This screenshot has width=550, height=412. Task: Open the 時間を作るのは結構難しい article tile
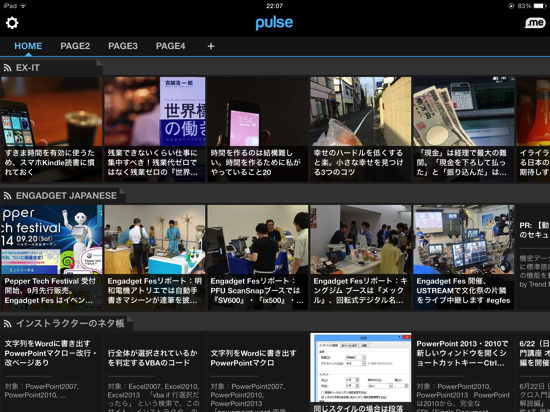click(x=258, y=129)
